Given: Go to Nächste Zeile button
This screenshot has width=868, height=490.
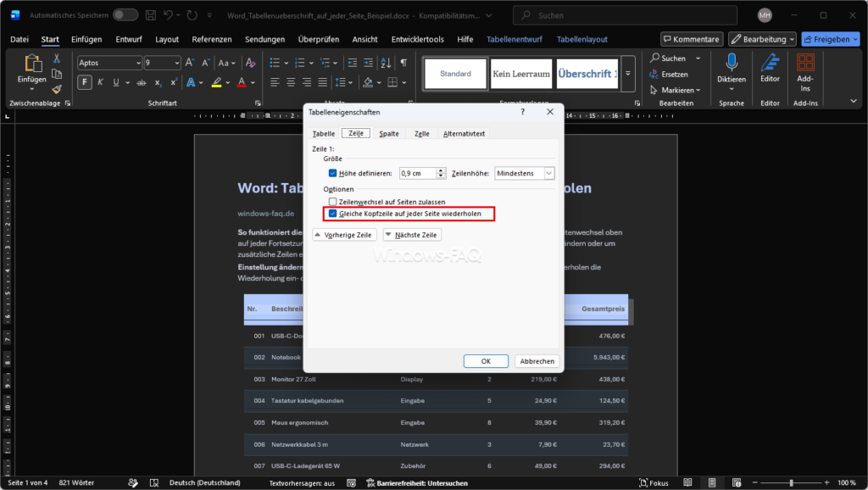Looking at the screenshot, I should pos(412,235).
